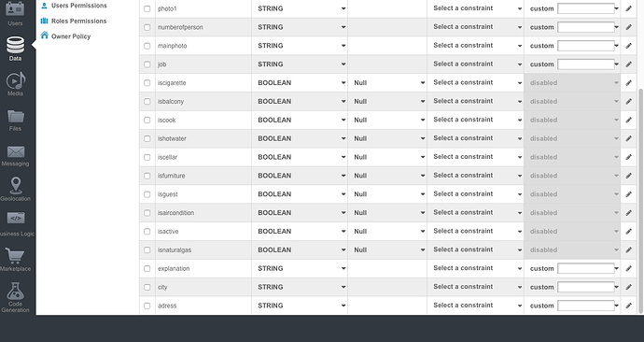
Task: Click the vertical scrollbar of the table
Action: (640, 201)
